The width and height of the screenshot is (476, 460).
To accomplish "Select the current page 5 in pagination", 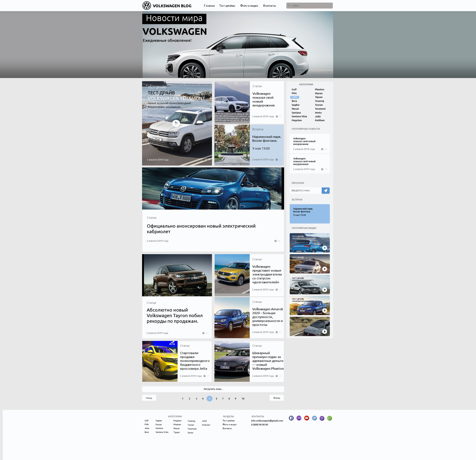I will click(x=210, y=399).
